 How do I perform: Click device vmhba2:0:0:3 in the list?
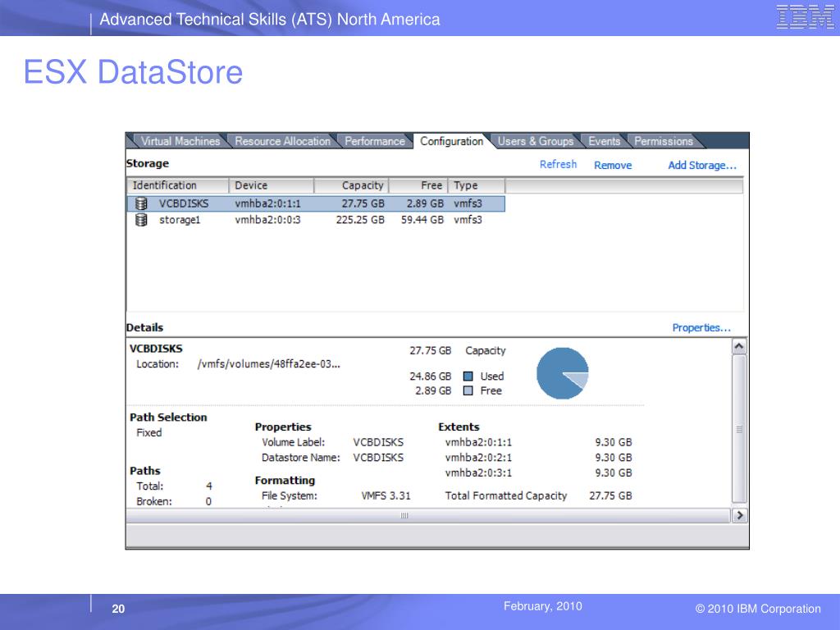268,220
